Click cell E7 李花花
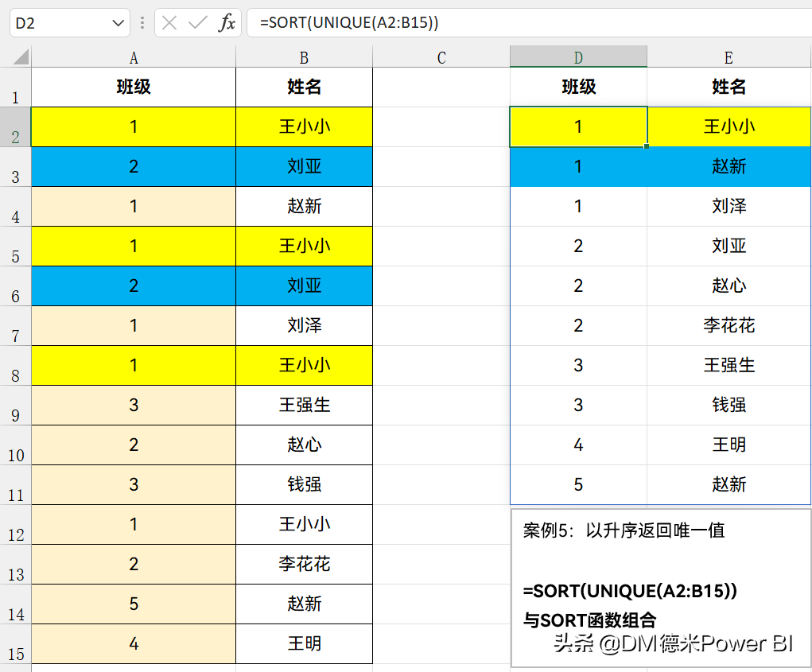 coord(728,326)
